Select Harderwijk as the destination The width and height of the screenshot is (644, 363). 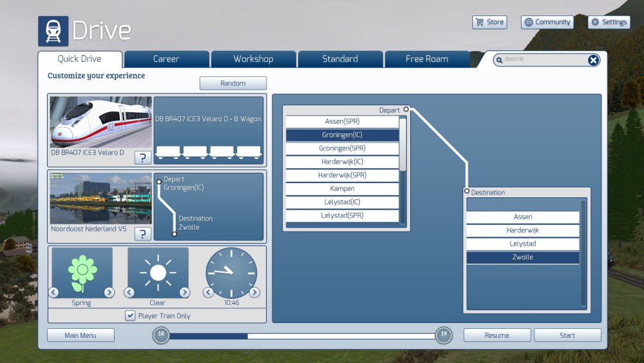point(522,230)
